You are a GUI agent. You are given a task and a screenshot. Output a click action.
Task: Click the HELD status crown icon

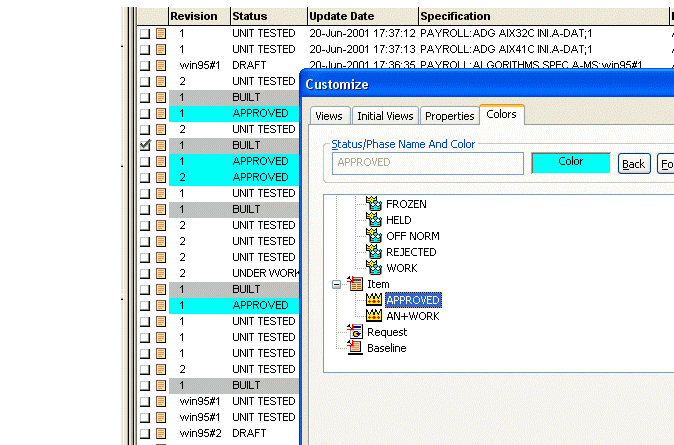click(x=374, y=220)
